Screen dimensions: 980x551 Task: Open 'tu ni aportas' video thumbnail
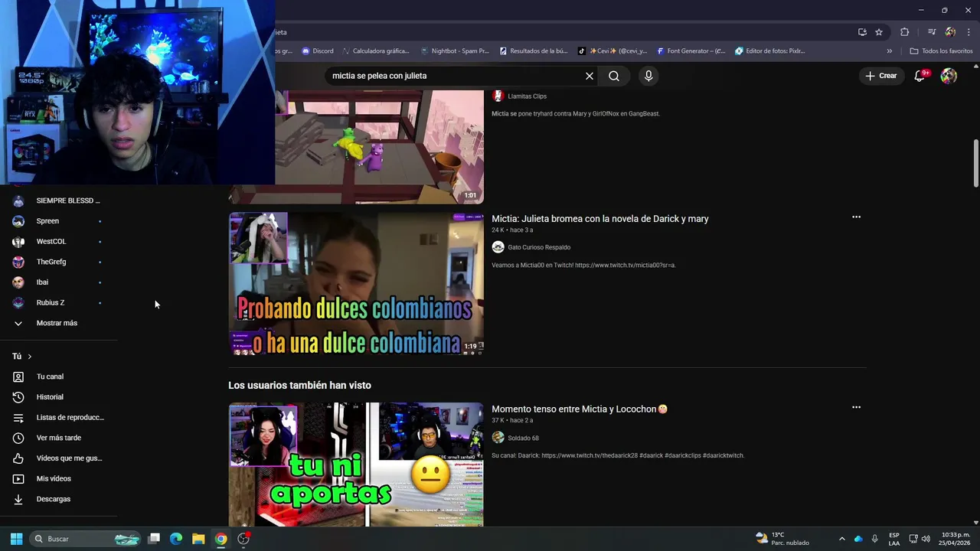pyautogui.click(x=356, y=465)
